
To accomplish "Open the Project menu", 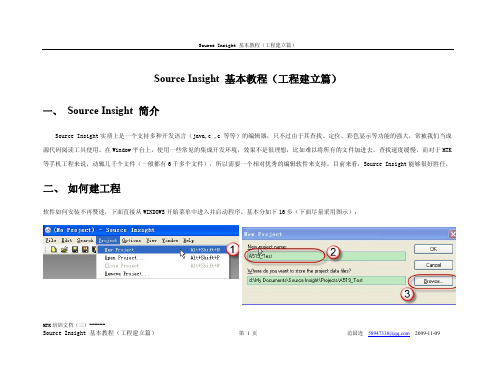I will 108,240.
